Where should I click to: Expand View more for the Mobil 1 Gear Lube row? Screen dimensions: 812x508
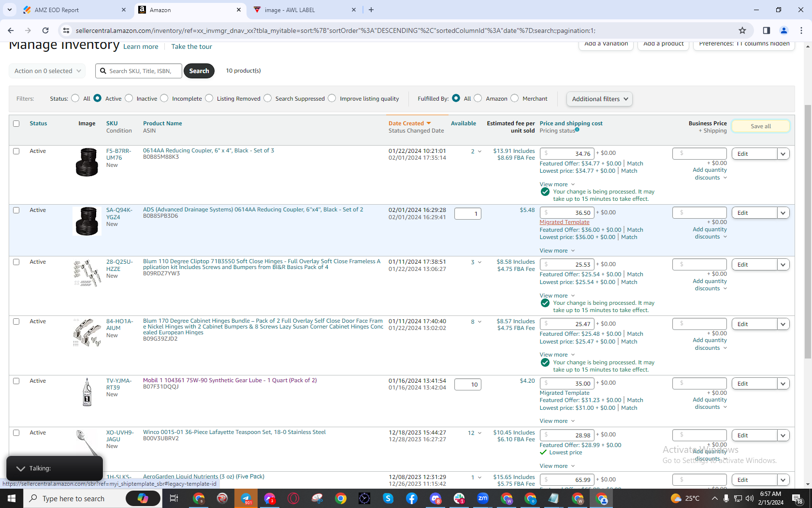(557, 421)
